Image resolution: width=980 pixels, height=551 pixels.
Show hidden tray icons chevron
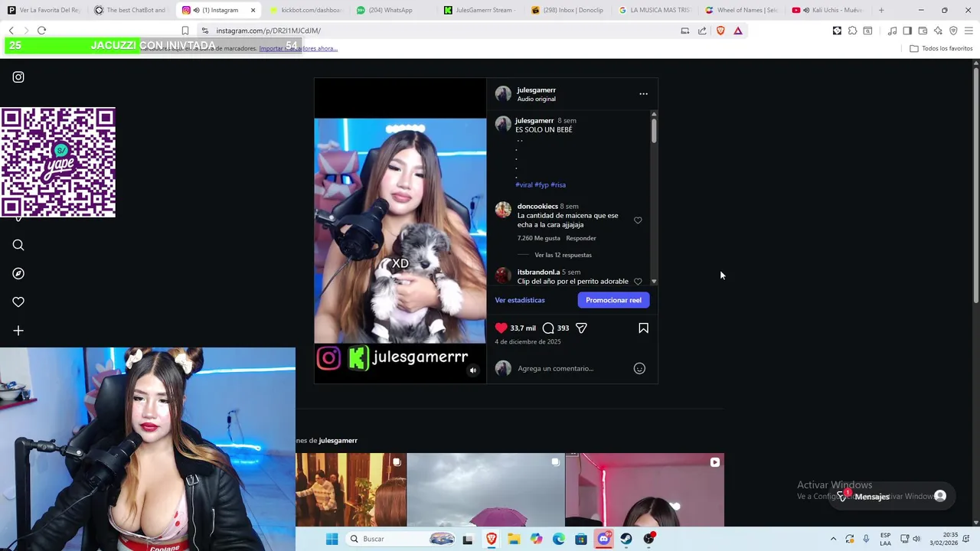(x=833, y=539)
